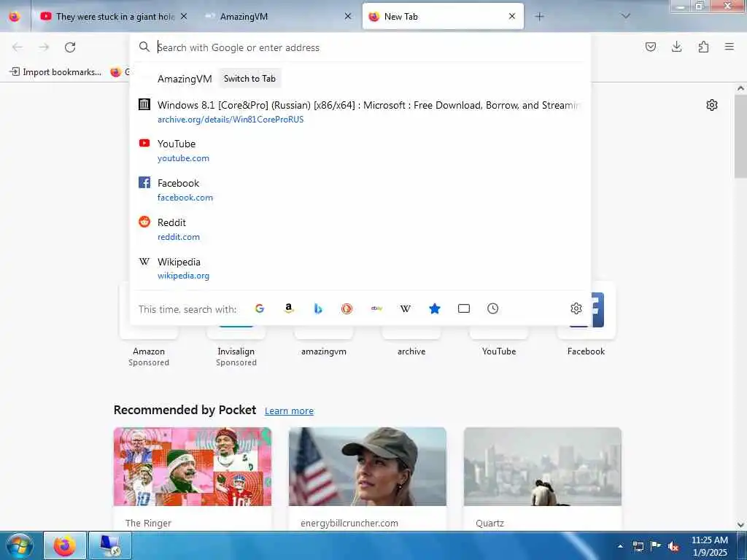Search this time with eBay
Viewport: 747px width, 560px height.
[376, 308]
